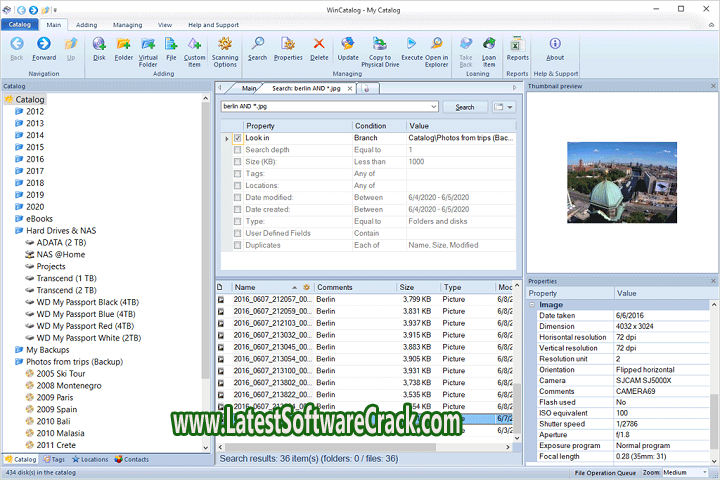Switch to the Main document tab
720x480 pixels.
tap(248, 88)
